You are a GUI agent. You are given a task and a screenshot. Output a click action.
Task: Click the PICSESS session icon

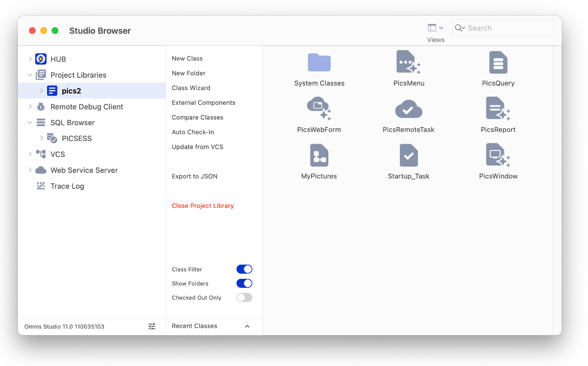(52, 138)
